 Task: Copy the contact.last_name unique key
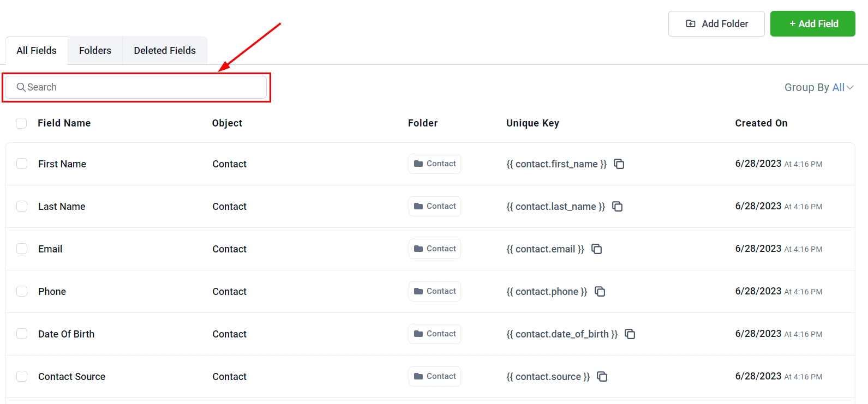[617, 207]
